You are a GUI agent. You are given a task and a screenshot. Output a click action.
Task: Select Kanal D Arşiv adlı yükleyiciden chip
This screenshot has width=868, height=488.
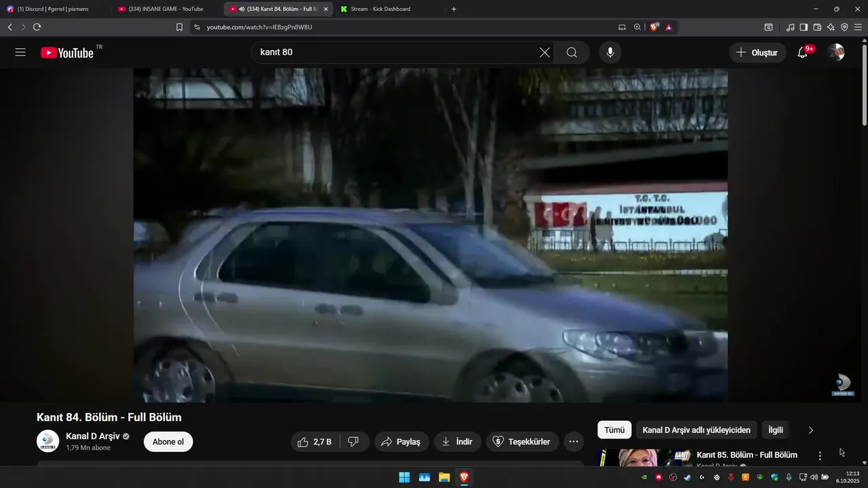coord(696,430)
